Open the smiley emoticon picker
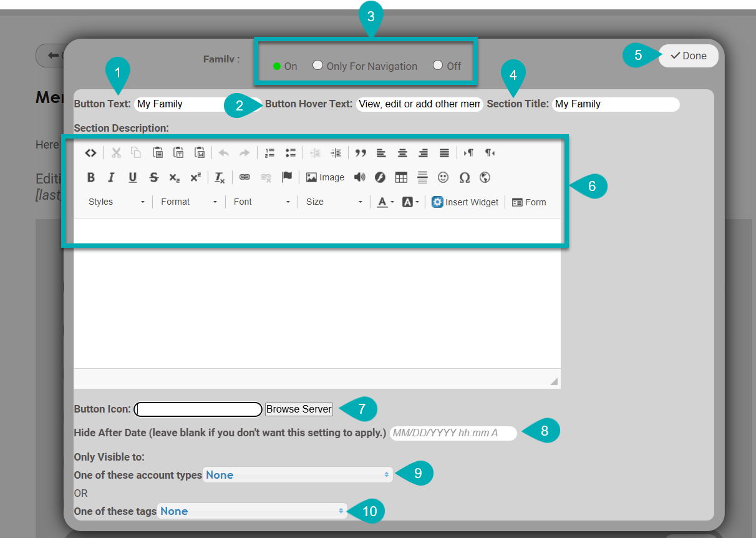 click(x=443, y=178)
